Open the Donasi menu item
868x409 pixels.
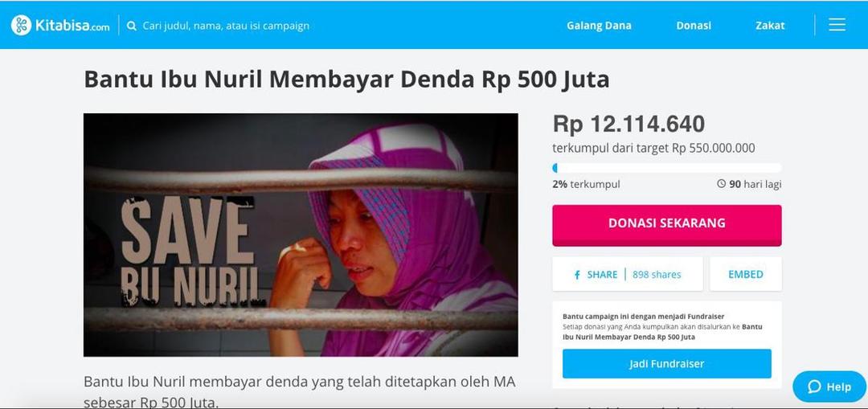point(694,26)
